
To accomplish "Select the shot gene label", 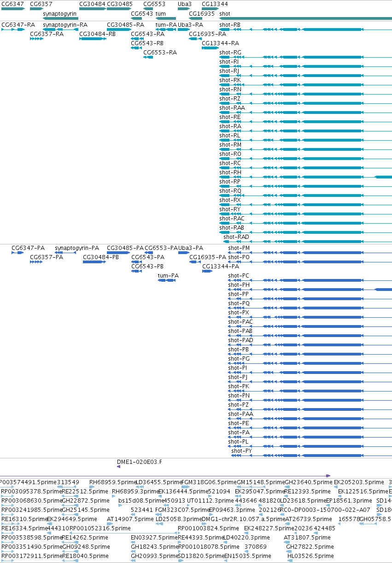I will pos(225,13).
